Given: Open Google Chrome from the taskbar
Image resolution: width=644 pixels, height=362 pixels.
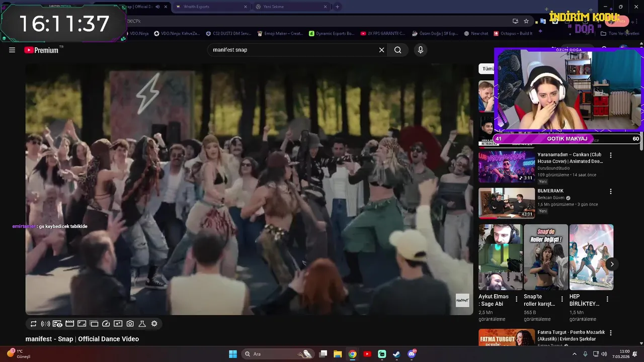Looking at the screenshot, I should (x=352, y=354).
